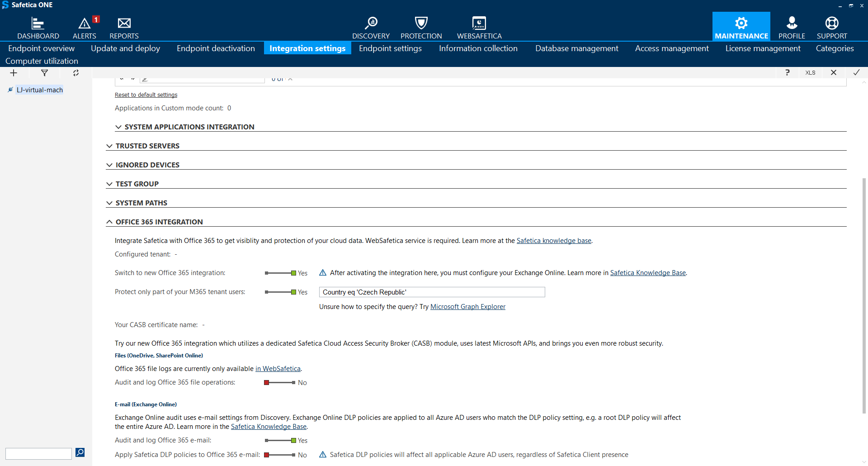Expand the SYSTEM PATHS section
The image size is (868, 466).
pyautogui.click(x=110, y=203)
